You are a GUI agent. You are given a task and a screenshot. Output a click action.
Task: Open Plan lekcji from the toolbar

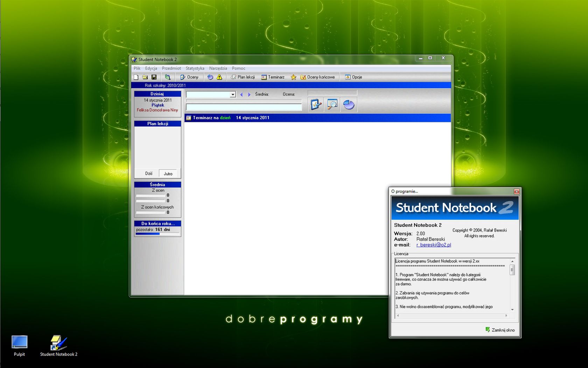[243, 77]
